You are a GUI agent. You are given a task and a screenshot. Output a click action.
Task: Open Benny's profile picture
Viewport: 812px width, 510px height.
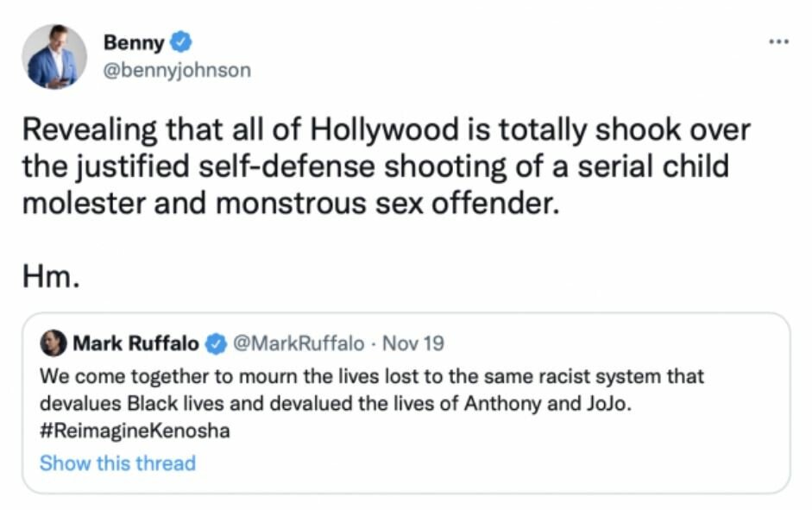coord(54,57)
